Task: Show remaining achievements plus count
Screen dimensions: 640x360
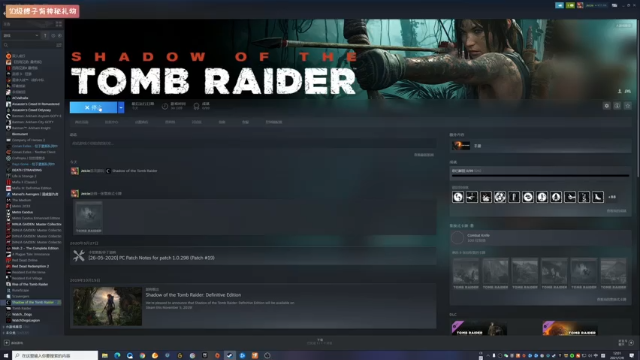Action: [x=612, y=197]
